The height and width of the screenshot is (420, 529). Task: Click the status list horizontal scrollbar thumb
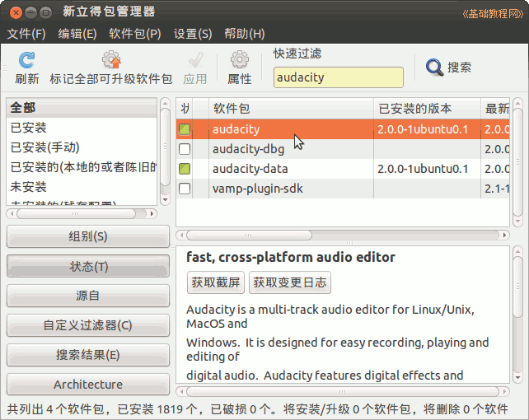(77, 214)
